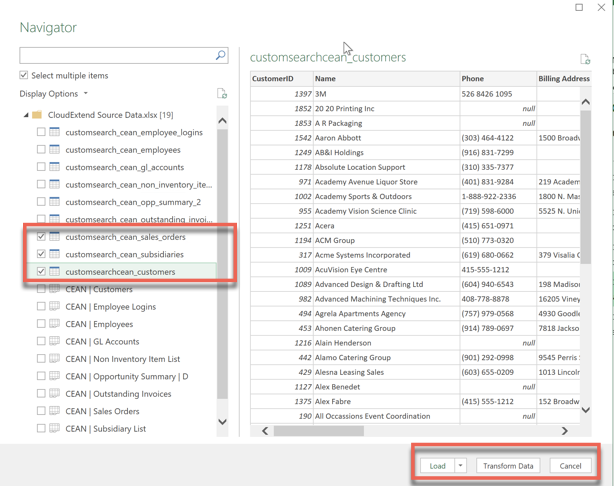Click the sheet icon for CEAN | Employee Logins

tap(54, 306)
